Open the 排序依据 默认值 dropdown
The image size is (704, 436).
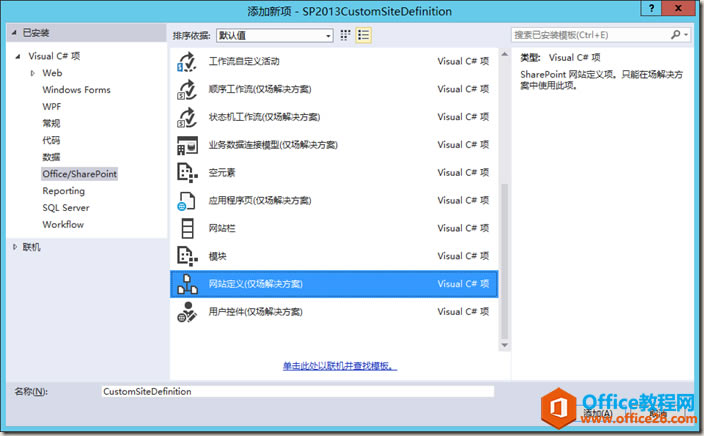[274, 35]
